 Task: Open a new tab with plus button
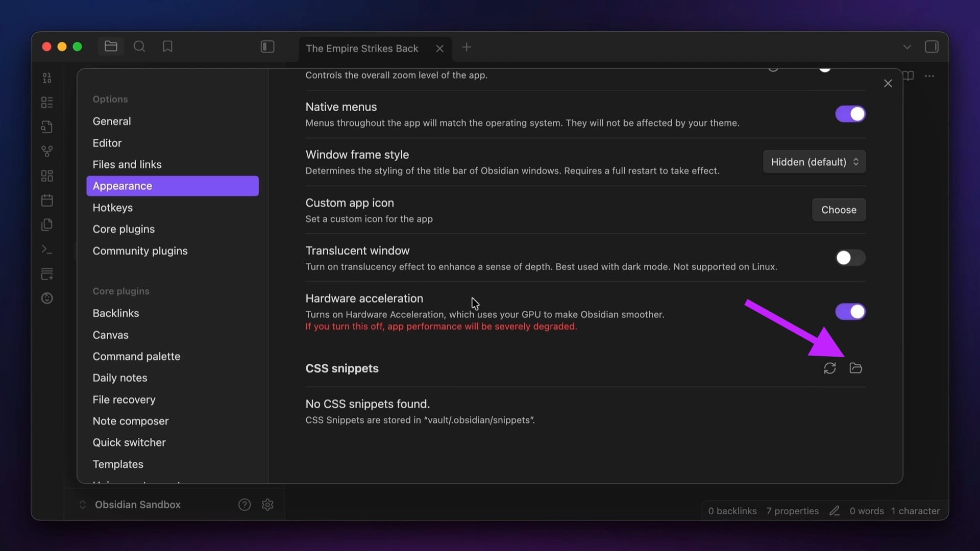pyautogui.click(x=467, y=47)
